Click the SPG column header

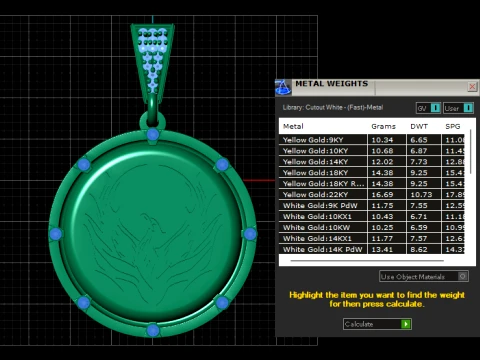tap(452, 126)
